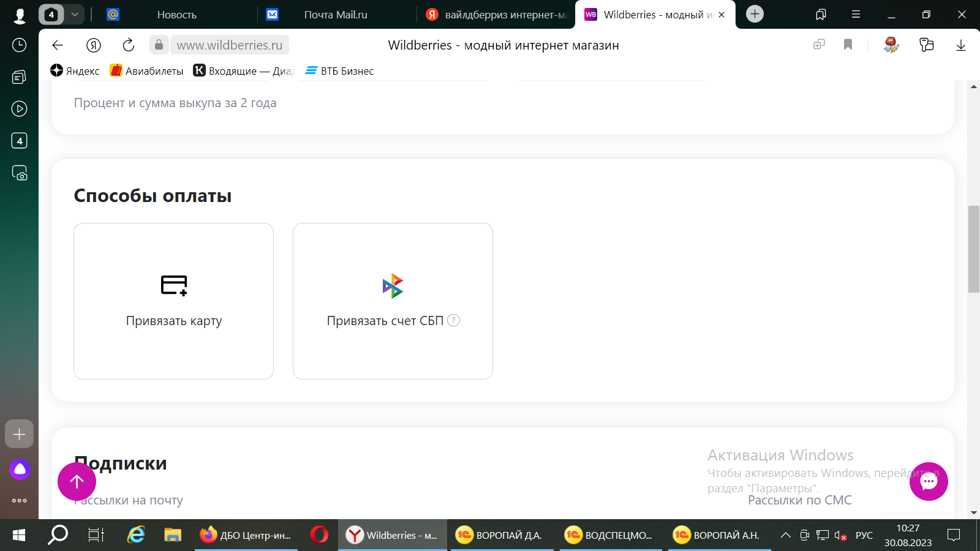
Task: Open taskbar search magnifier
Action: (x=58, y=535)
